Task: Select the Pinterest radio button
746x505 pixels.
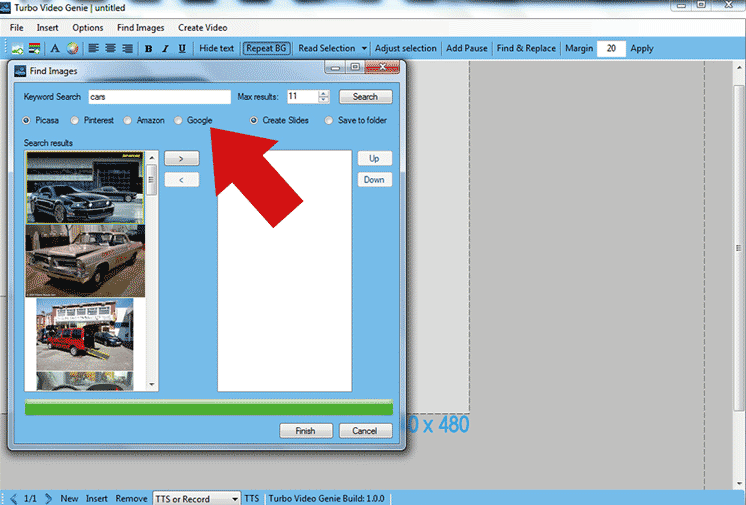Action: pyautogui.click(x=75, y=120)
